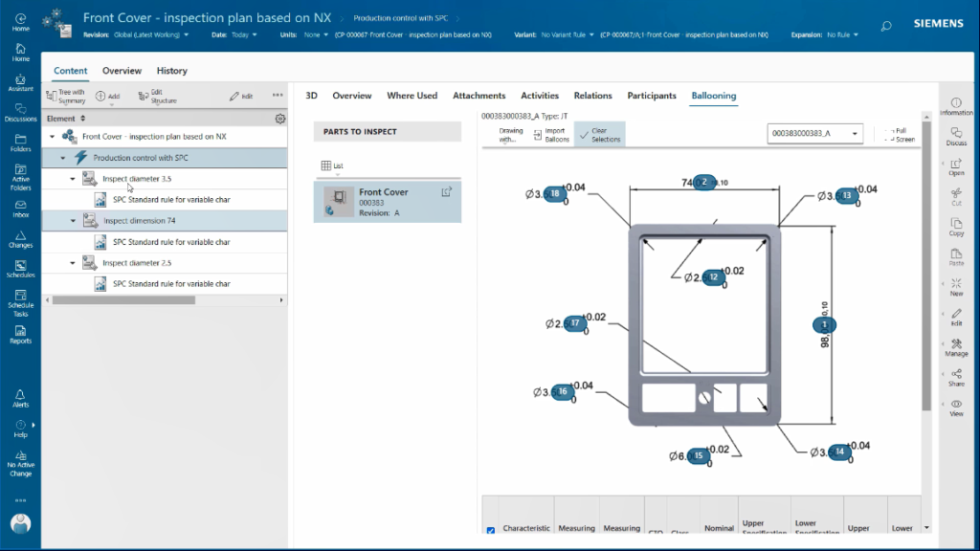Sort by the Element column
This screenshot has width=980, height=551.
tap(66, 119)
